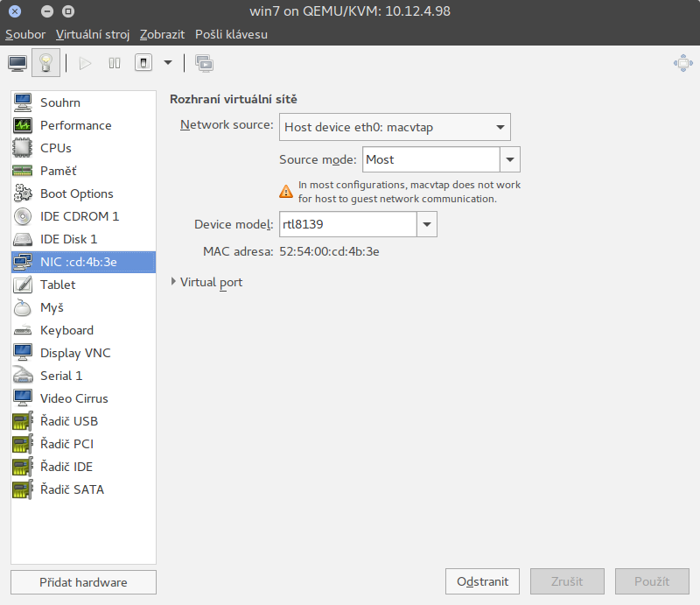
Task: Open the Virtuální stroj menu
Action: coord(93,34)
